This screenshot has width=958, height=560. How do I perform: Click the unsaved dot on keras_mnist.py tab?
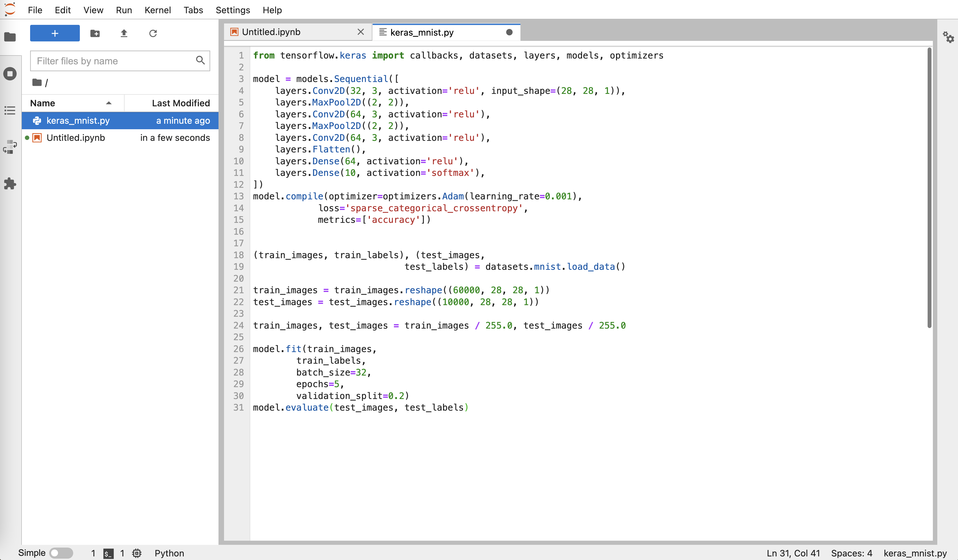pos(509,32)
